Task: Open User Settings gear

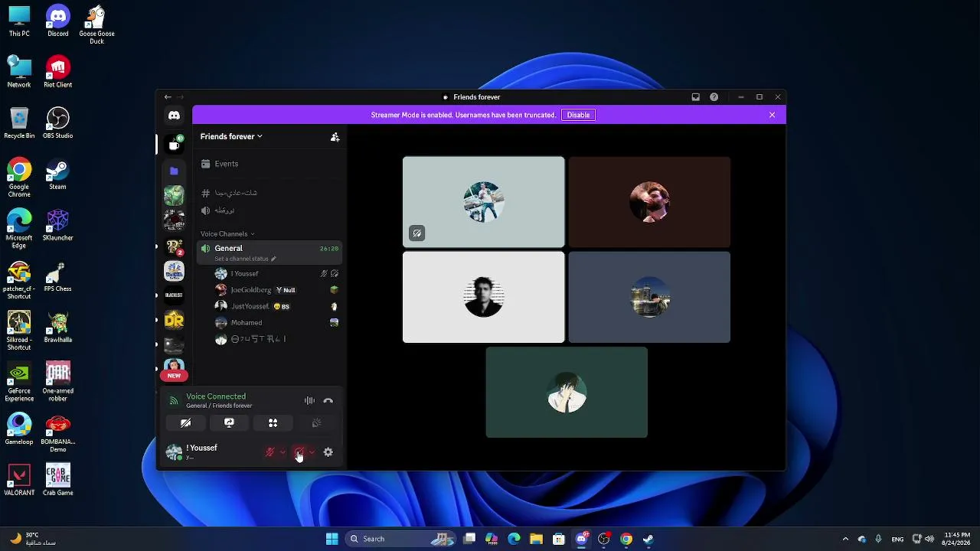Action: [x=328, y=452]
